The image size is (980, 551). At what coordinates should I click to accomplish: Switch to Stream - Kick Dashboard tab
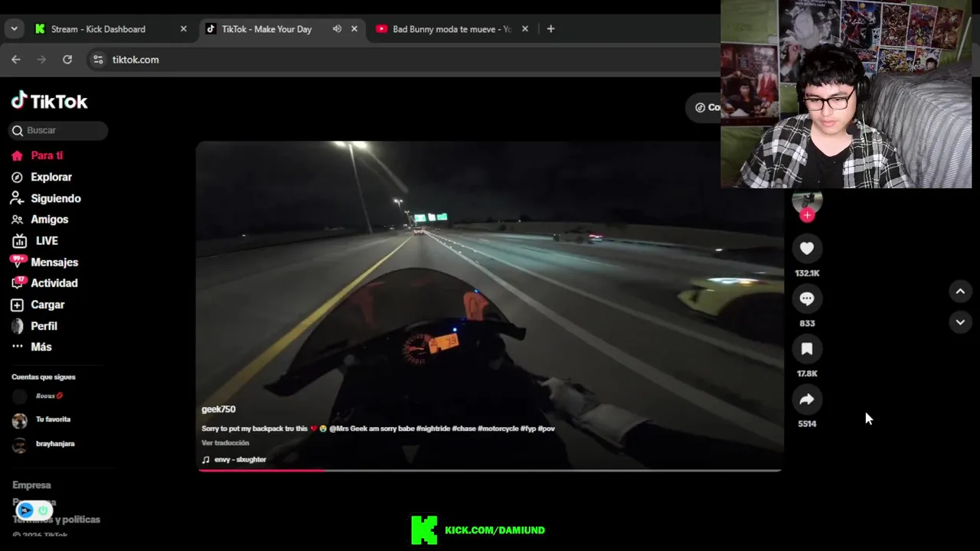pos(98,29)
